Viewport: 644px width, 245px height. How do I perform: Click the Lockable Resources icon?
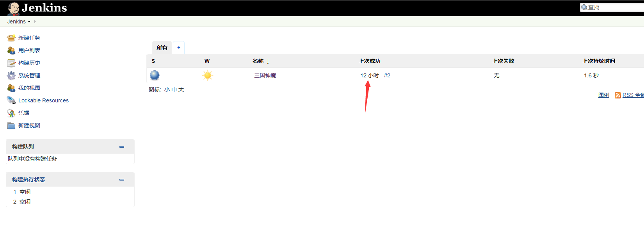click(11, 100)
